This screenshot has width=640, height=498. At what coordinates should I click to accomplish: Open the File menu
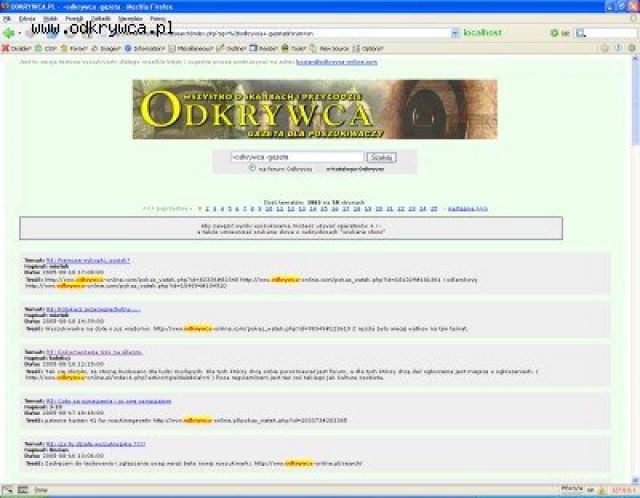(7, 18)
